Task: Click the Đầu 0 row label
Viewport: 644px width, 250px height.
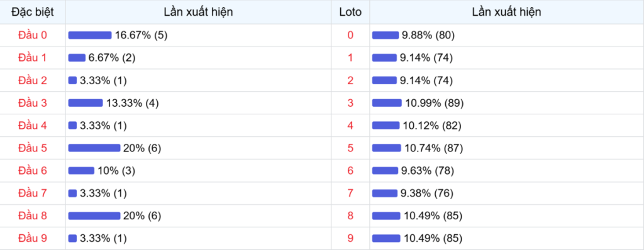Action: coord(33,35)
